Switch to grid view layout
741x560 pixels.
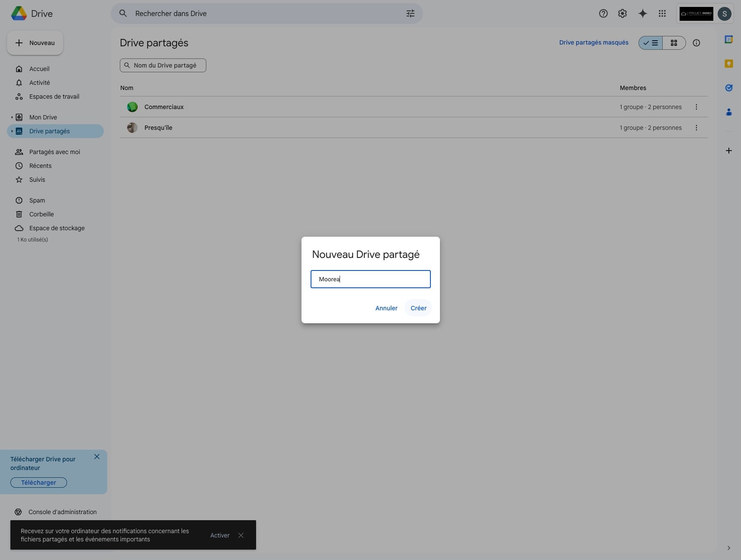point(674,43)
